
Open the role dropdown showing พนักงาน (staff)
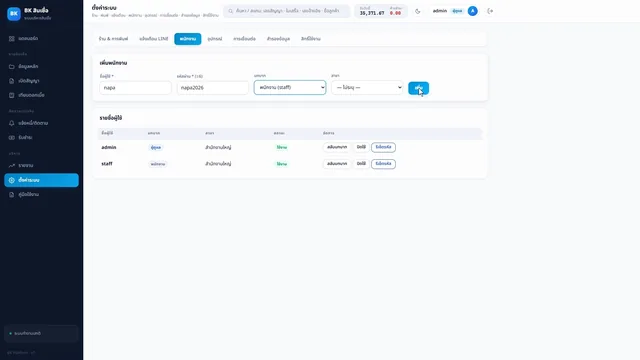[290, 87]
